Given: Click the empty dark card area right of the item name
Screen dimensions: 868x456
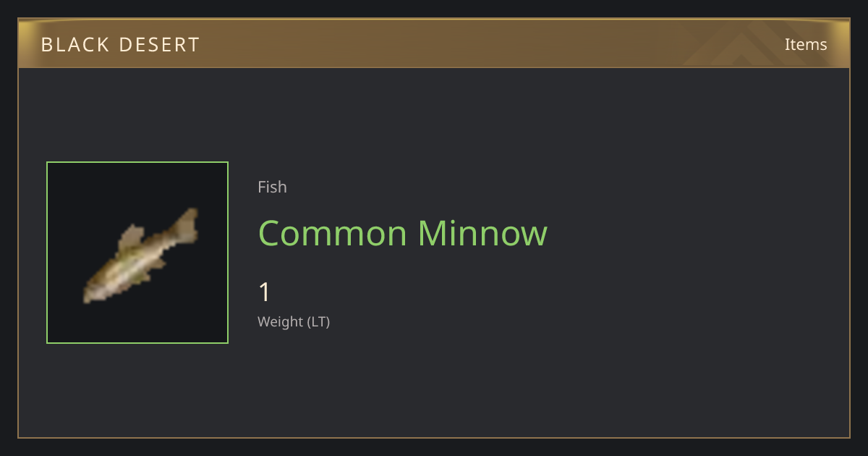Looking at the screenshot, I should click(x=694, y=233).
